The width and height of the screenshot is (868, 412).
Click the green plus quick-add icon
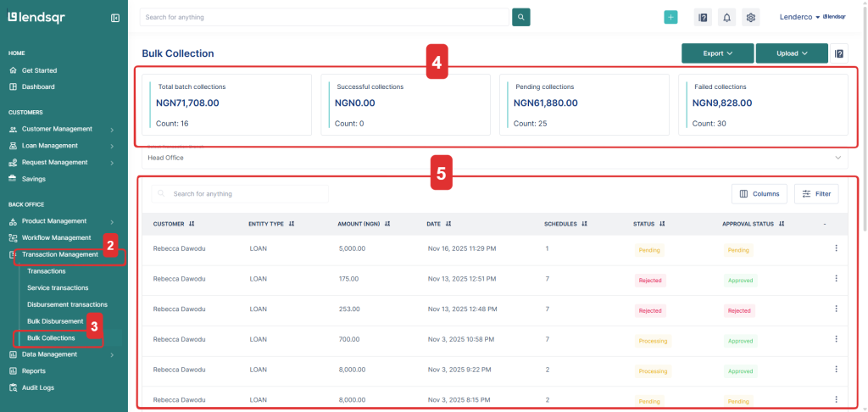(x=670, y=17)
